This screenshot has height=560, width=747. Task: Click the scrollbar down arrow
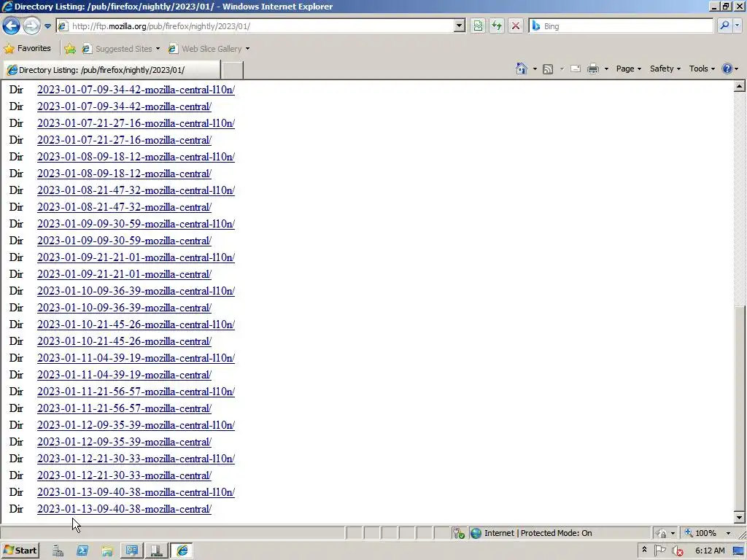click(x=739, y=517)
